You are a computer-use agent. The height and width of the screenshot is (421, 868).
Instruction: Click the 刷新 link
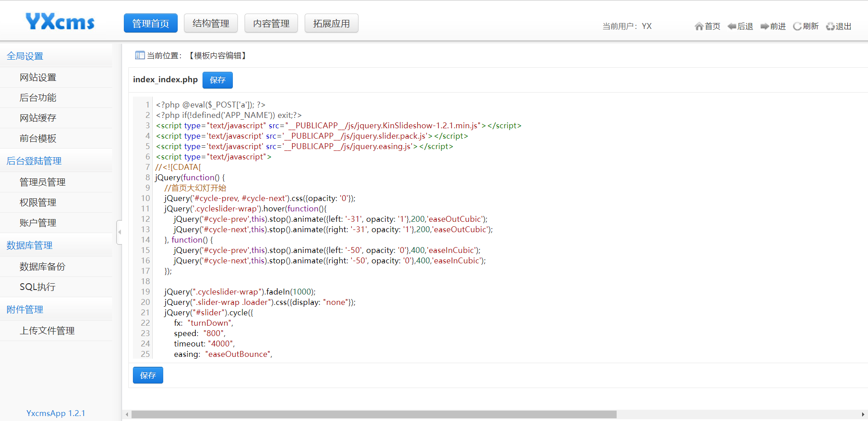click(811, 26)
